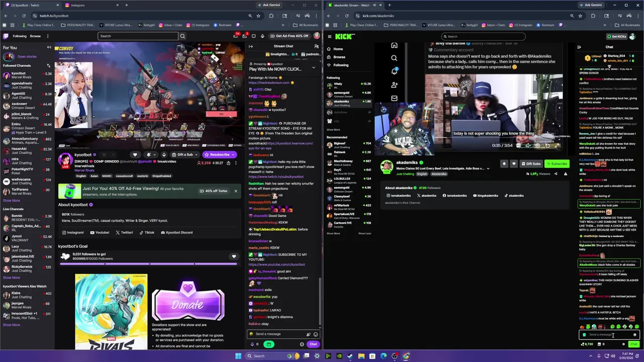The image size is (644, 362).
Task: Toggle the heart follow button for kyootbot
Action: [135, 155]
